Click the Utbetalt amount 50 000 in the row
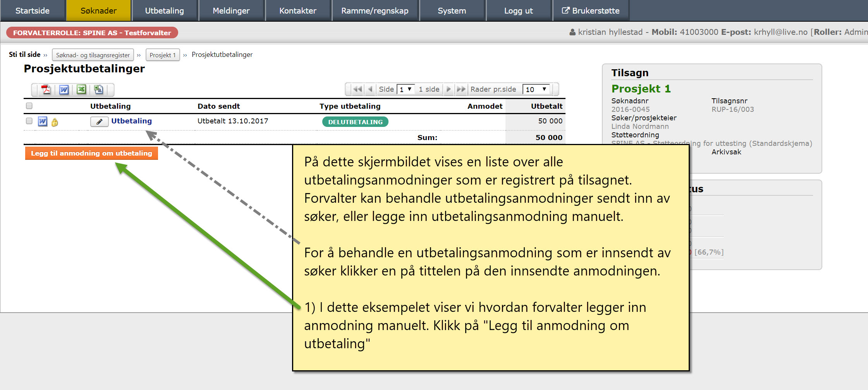 pyautogui.click(x=550, y=121)
